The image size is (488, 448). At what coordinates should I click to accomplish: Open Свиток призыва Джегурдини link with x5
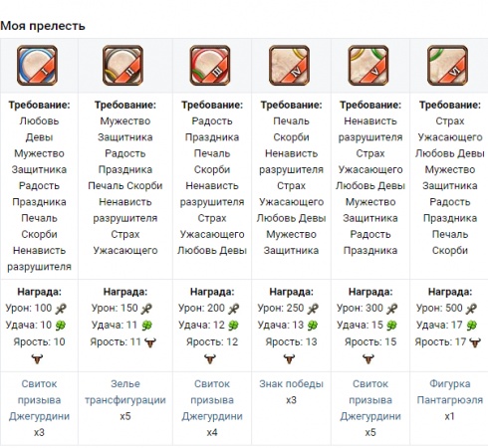click(x=370, y=400)
